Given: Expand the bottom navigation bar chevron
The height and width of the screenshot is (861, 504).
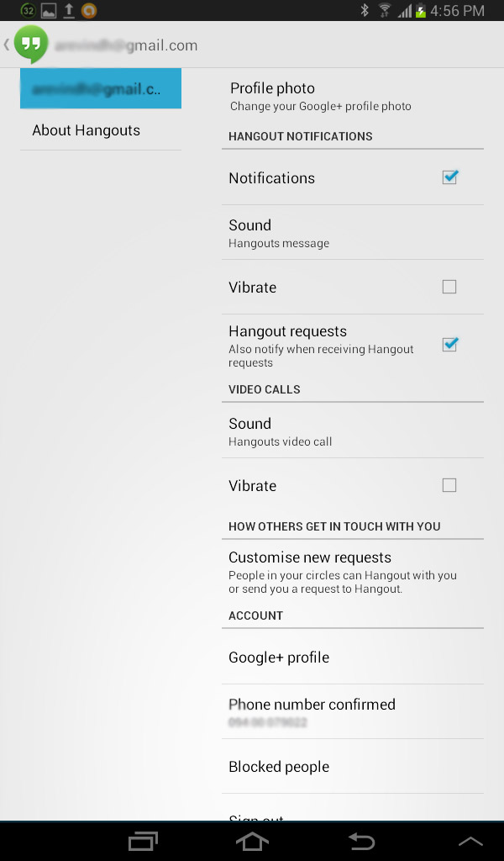Looking at the screenshot, I should [470, 841].
